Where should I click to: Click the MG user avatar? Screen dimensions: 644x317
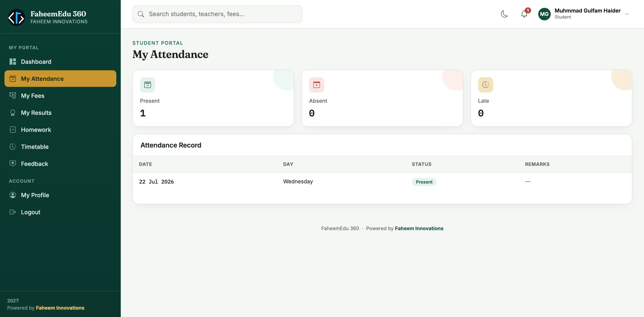click(544, 14)
